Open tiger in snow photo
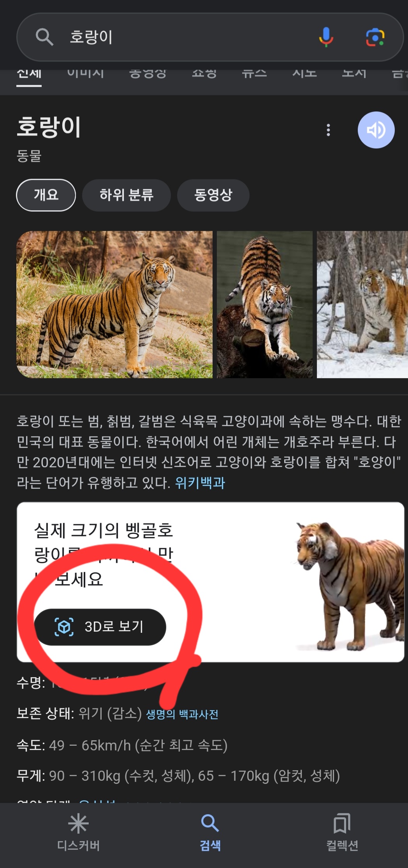Image resolution: width=408 pixels, height=868 pixels. (x=362, y=305)
